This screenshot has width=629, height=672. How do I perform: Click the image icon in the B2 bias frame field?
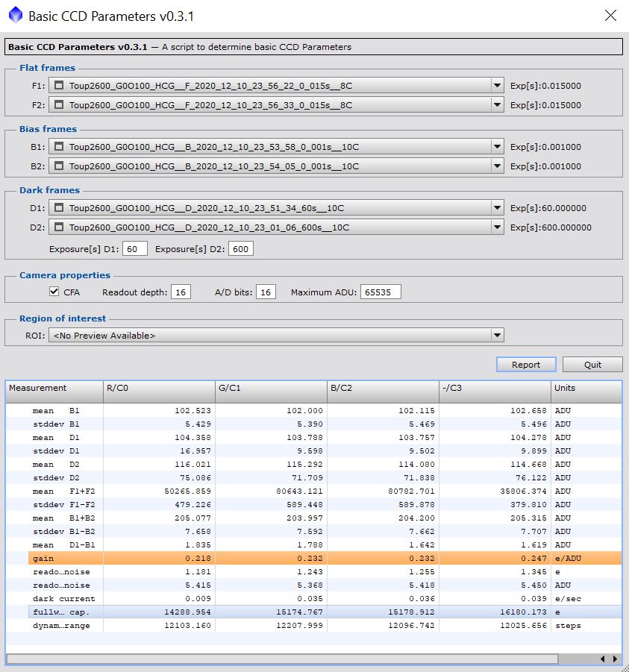pos(59,166)
